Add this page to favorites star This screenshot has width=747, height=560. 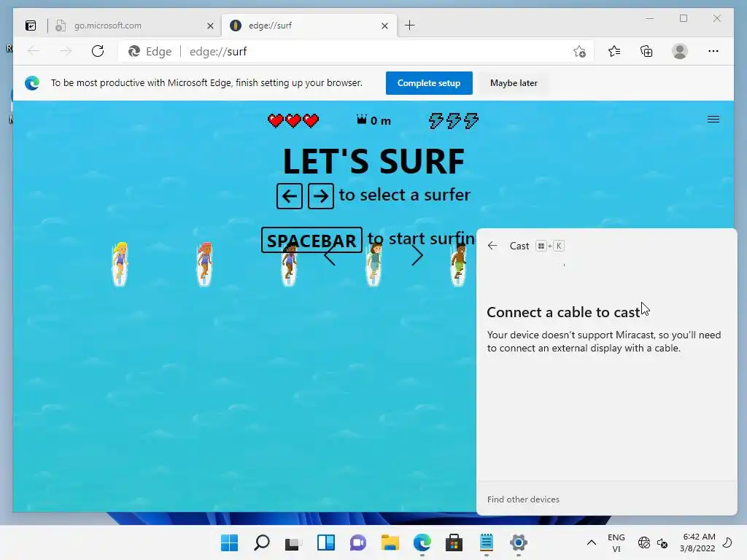point(579,52)
